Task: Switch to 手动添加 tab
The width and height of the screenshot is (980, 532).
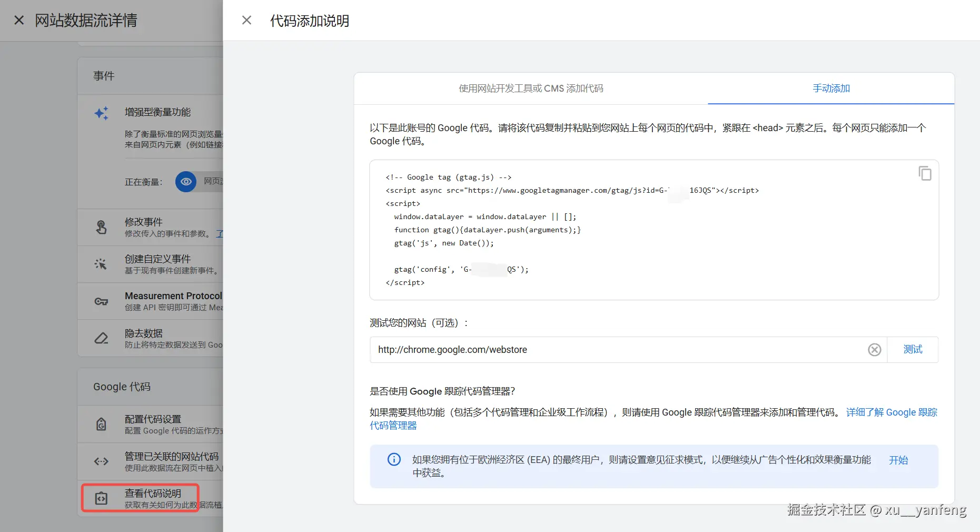Action: click(831, 88)
